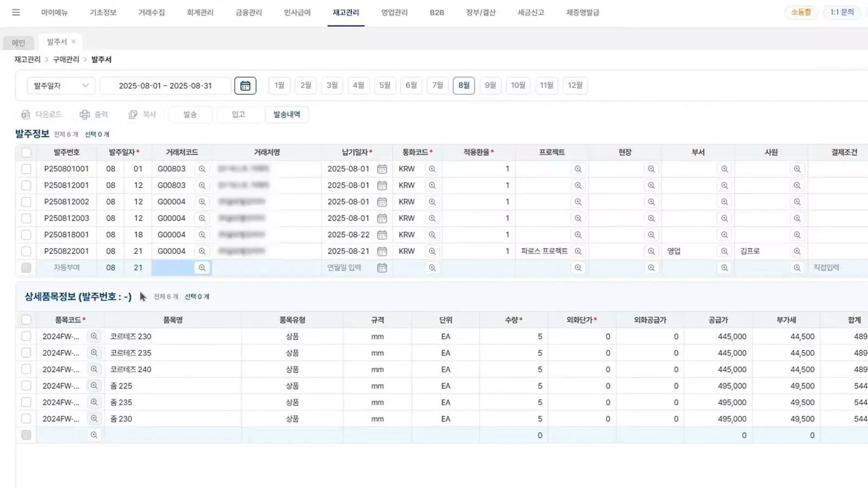Select the 9월 month button
Image resolution: width=868 pixels, height=488 pixels.
pos(490,85)
